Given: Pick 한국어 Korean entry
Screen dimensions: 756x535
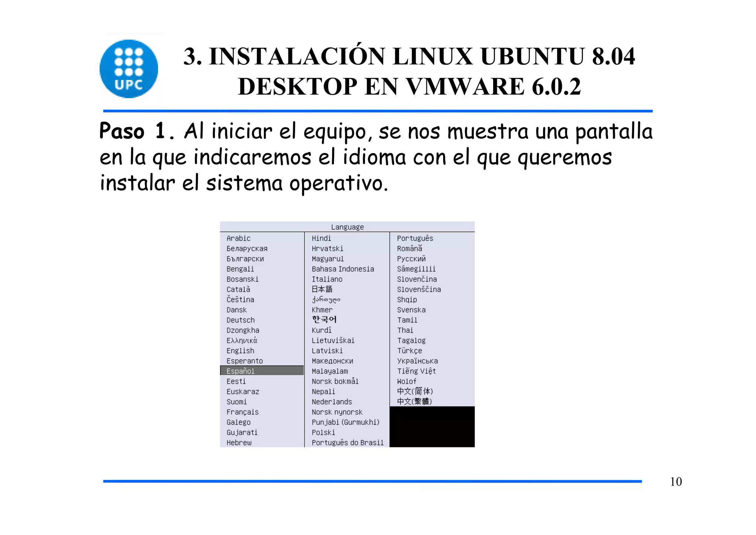Looking at the screenshot, I should click(324, 320).
